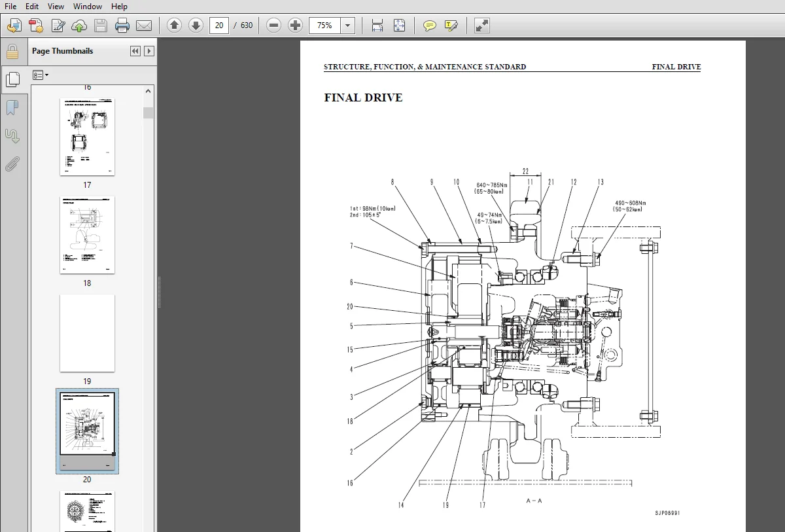Open thumbnails options dropdown menu
785x532 pixels.
(41, 75)
